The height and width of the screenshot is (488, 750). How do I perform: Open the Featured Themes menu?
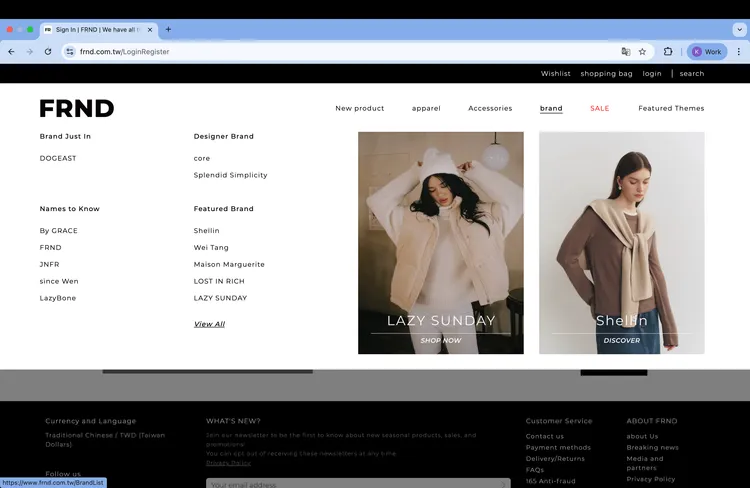point(671,108)
